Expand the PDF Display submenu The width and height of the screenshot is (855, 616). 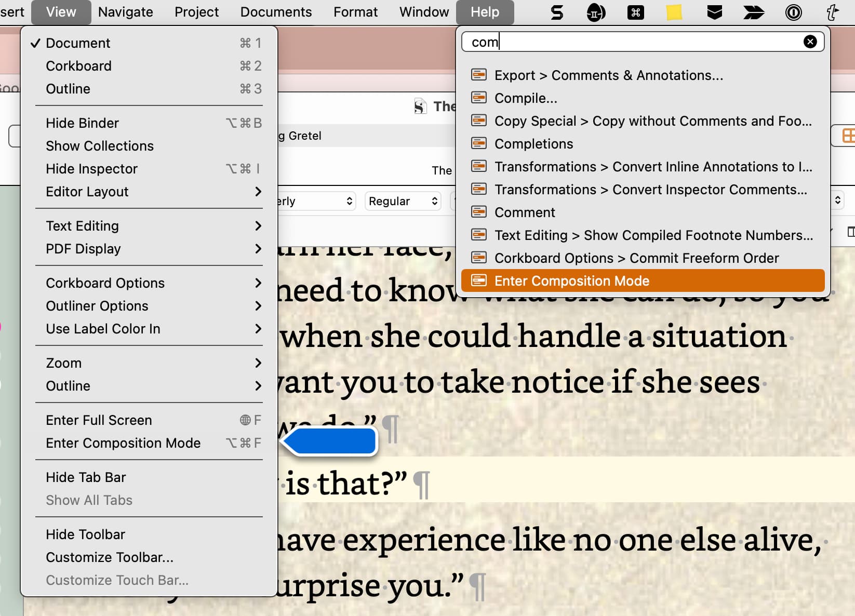pyautogui.click(x=149, y=249)
